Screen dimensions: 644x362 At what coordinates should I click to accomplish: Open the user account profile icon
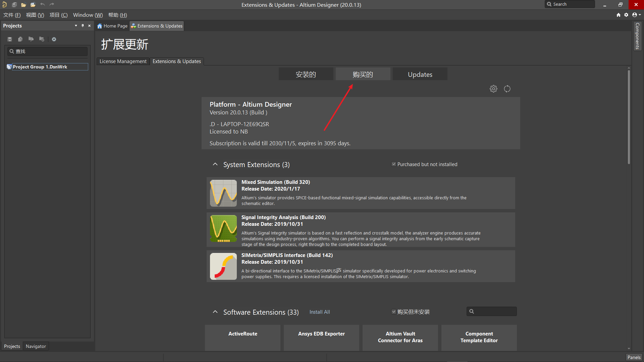[634, 15]
